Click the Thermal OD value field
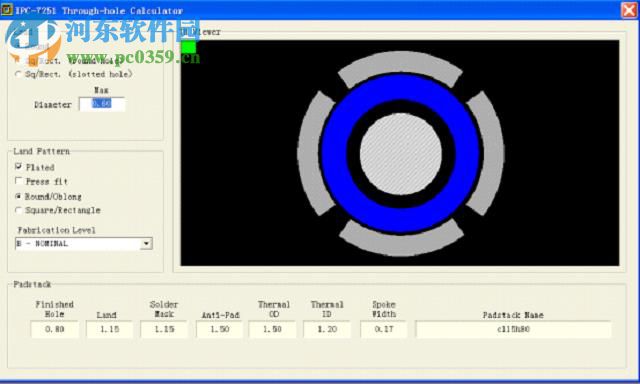The width and height of the screenshot is (640, 384). point(273,329)
